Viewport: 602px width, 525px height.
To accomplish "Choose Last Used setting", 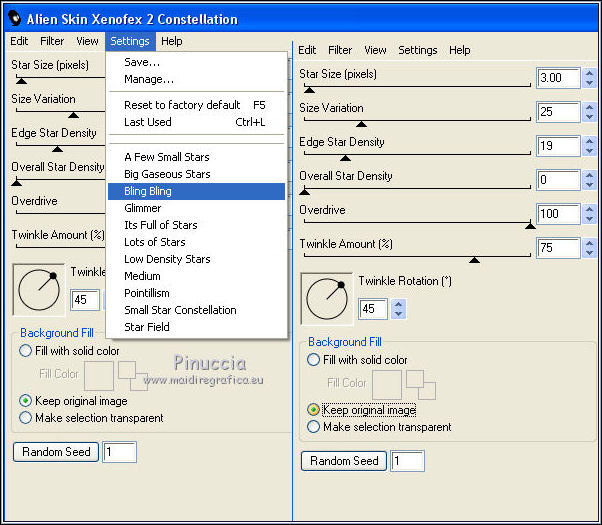I will pos(197,122).
